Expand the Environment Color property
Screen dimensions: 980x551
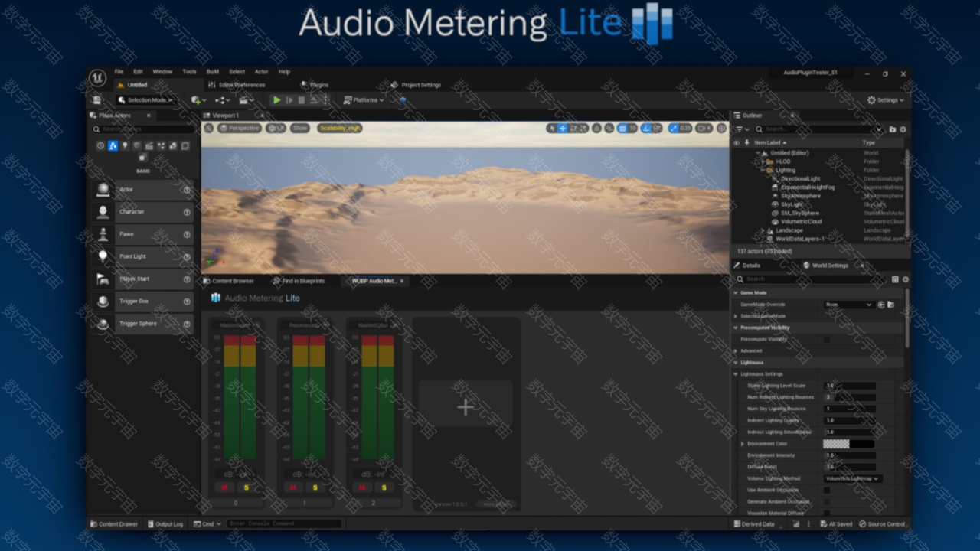(742, 444)
